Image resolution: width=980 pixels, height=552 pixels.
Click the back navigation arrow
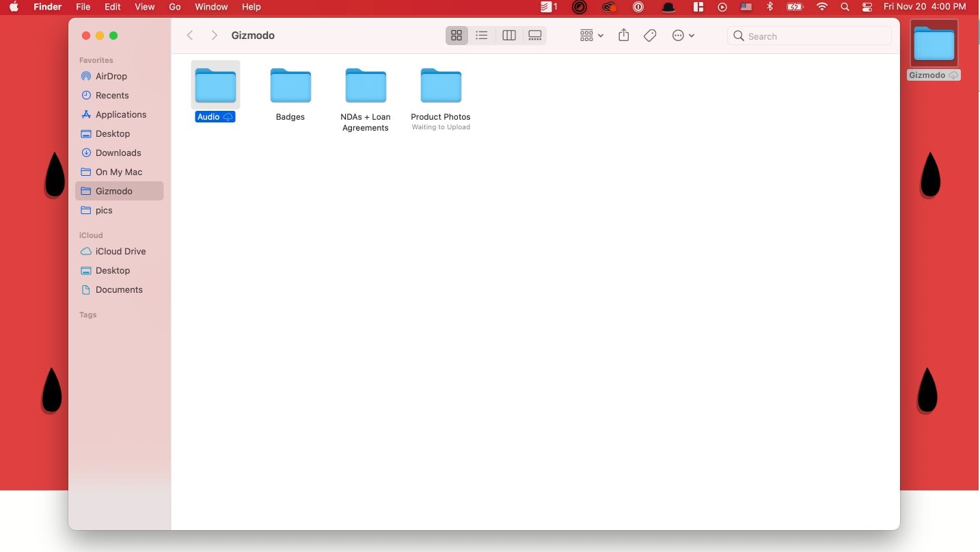(x=189, y=35)
